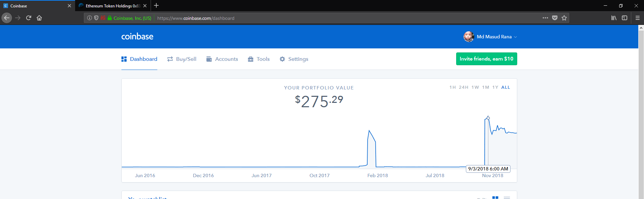Image resolution: width=644 pixels, height=199 pixels.
Task: Click the Dec 2016 axis label
Action: (203, 175)
